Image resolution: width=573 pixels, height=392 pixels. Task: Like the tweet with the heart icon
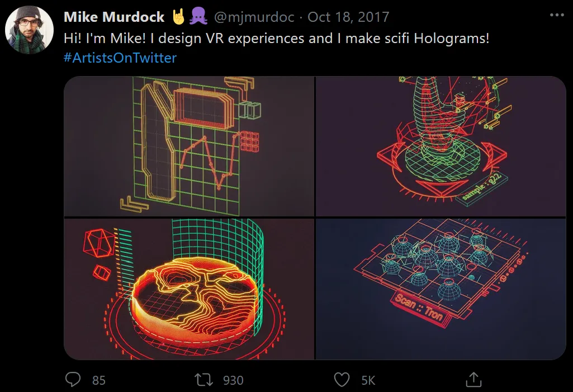coord(342,380)
